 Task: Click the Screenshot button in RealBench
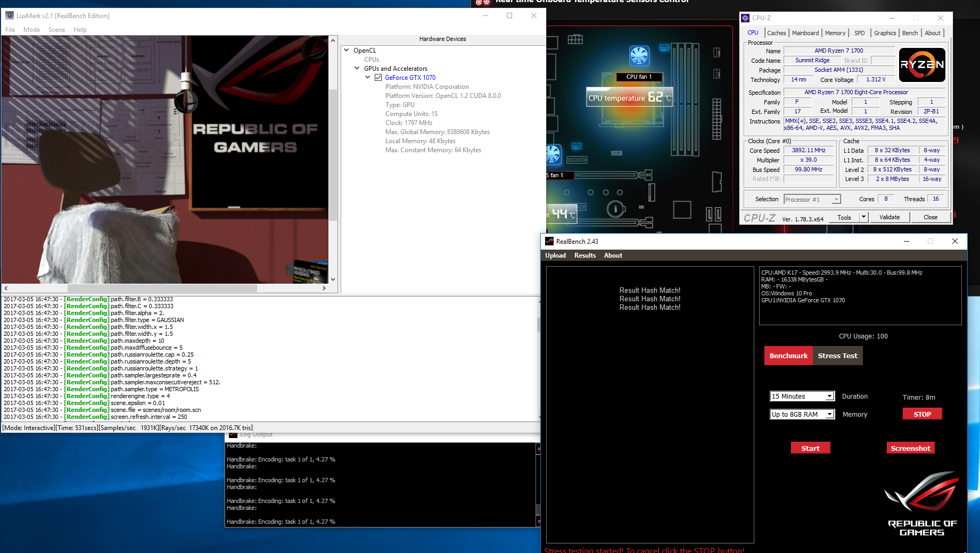tap(910, 448)
